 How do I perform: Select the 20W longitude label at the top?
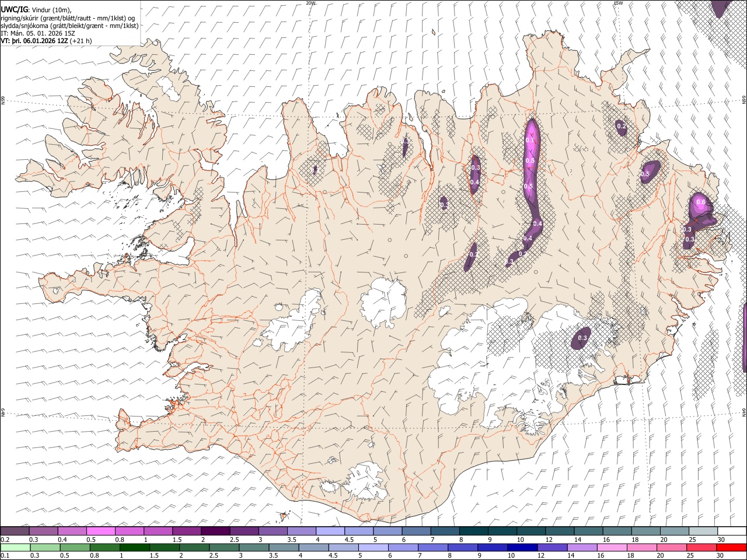coord(310,3)
